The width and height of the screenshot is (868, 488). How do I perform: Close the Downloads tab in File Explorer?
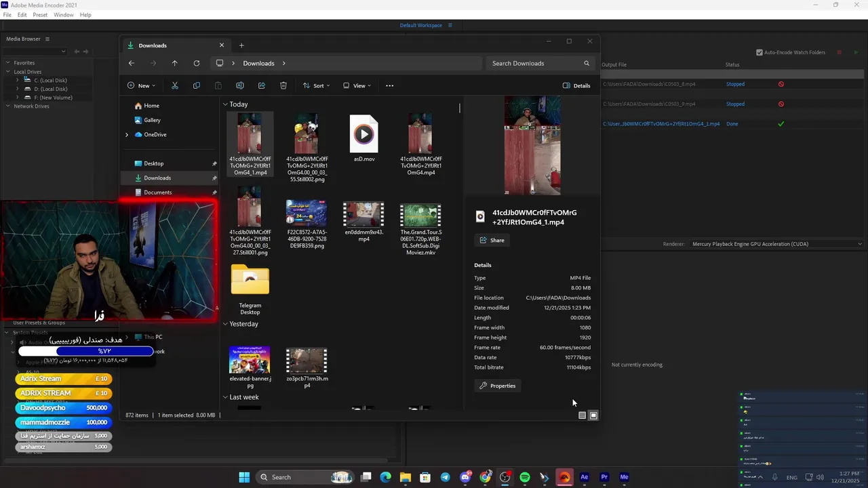[222, 45]
